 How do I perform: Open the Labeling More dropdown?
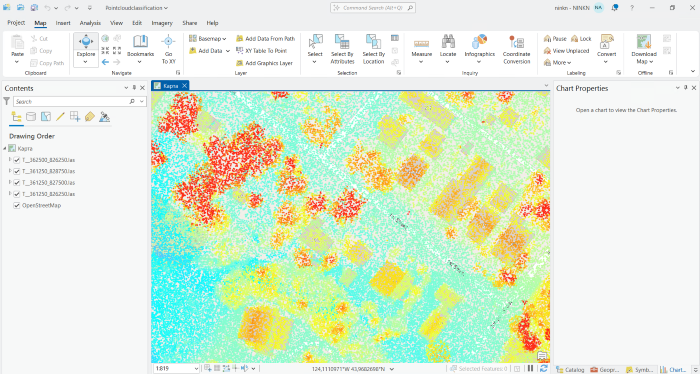pyautogui.click(x=557, y=62)
